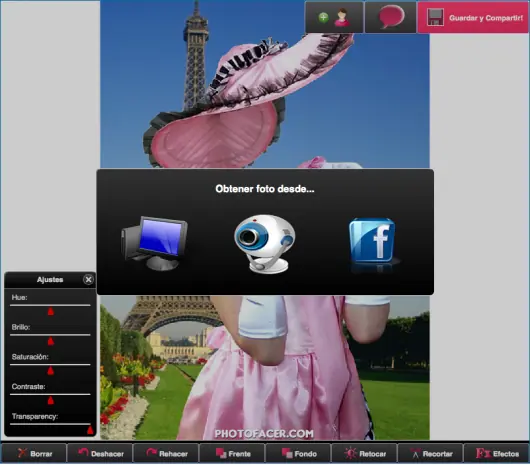
Task: Bring layer forward with Frente
Action: point(233,453)
